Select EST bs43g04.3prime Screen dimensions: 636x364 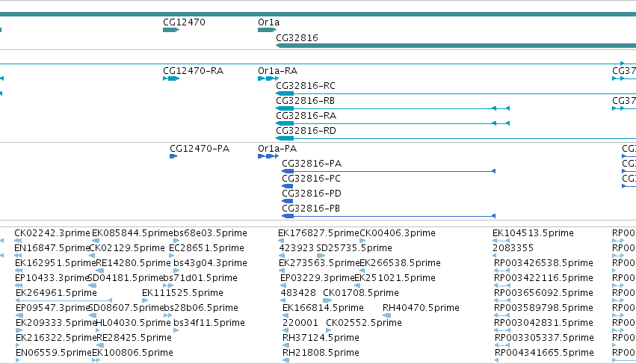pyautogui.click(x=210, y=263)
